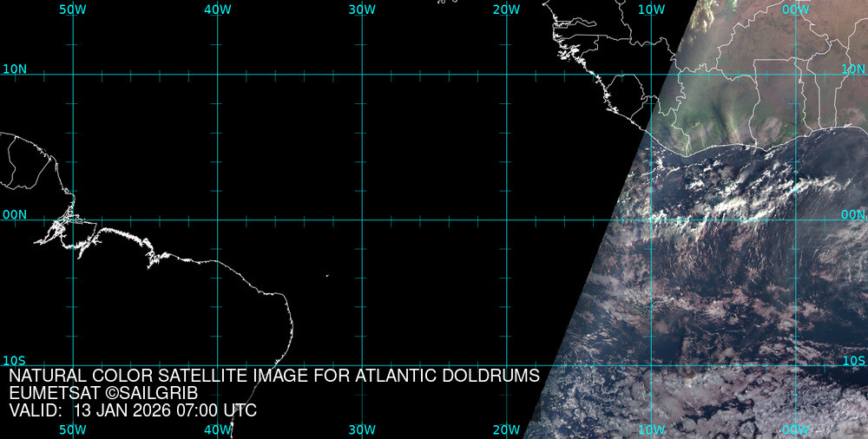Select the 00N latitude label on left side
This screenshot has width=868, height=439.
(x=14, y=213)
